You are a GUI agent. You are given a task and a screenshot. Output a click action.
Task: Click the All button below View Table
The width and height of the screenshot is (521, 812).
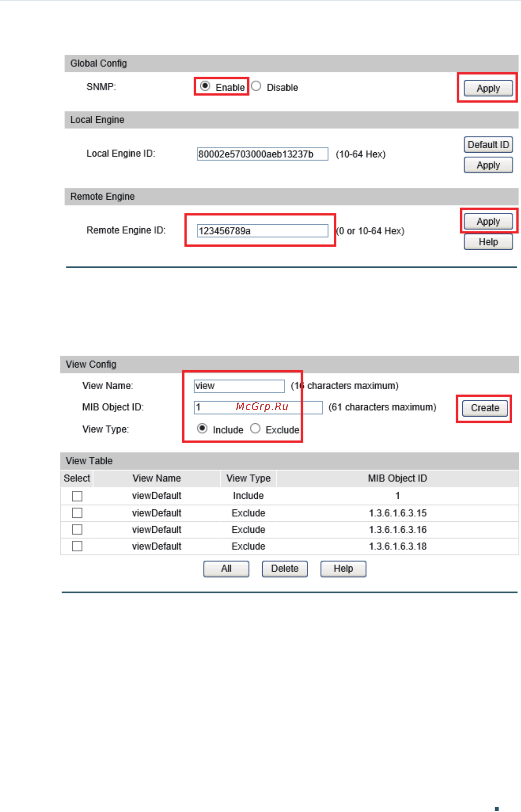coord(226,569)
